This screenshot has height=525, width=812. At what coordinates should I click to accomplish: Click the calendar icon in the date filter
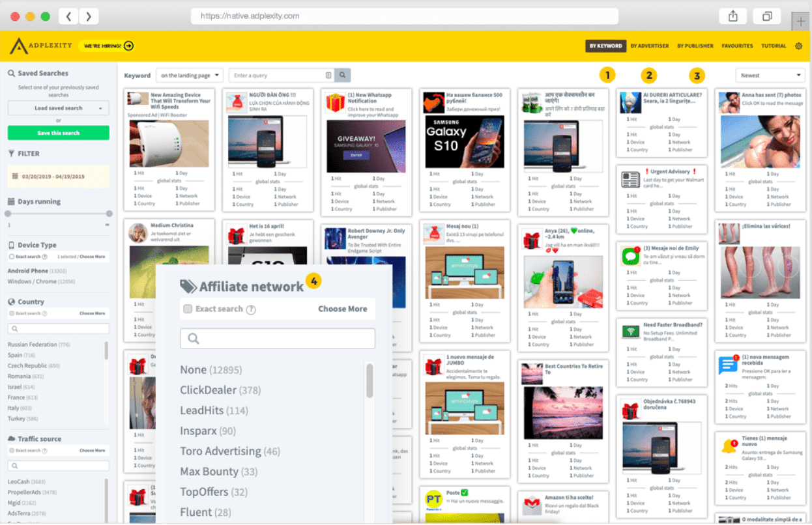pos(16,176)
